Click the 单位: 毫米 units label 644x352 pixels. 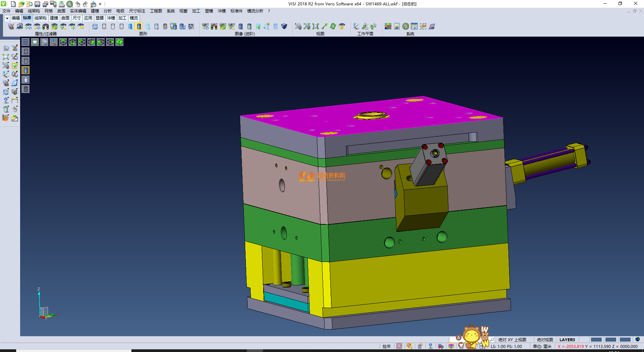[542, 346]
